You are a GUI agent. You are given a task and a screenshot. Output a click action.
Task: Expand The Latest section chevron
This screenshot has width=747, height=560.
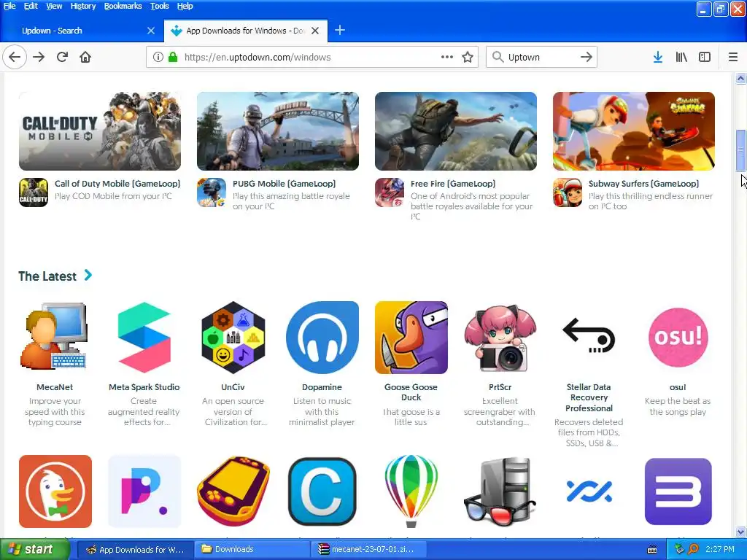[x=88, y=275]
